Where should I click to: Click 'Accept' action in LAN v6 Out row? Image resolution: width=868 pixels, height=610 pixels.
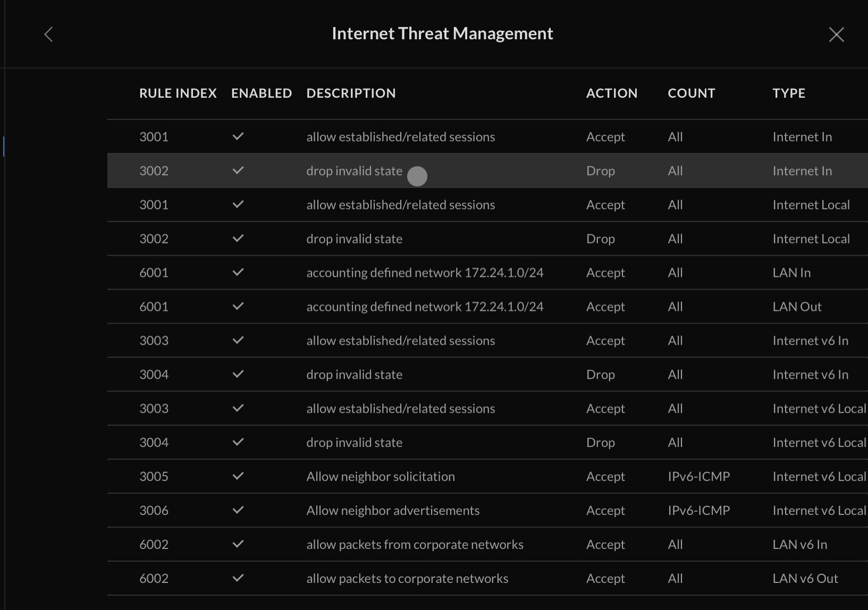tap(605, 578)
